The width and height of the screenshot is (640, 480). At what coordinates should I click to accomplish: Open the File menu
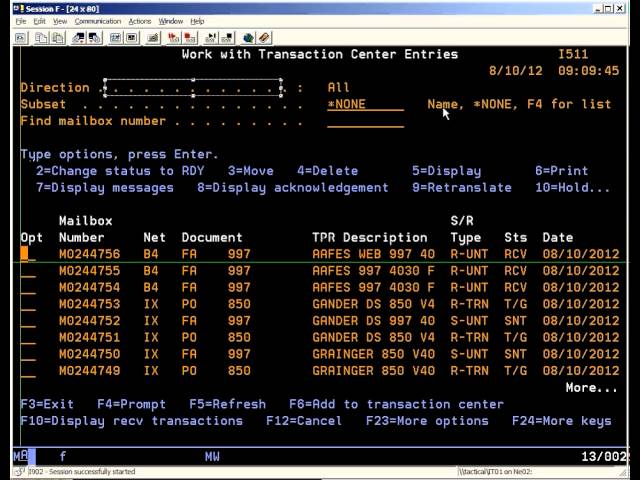pos(21,21)
